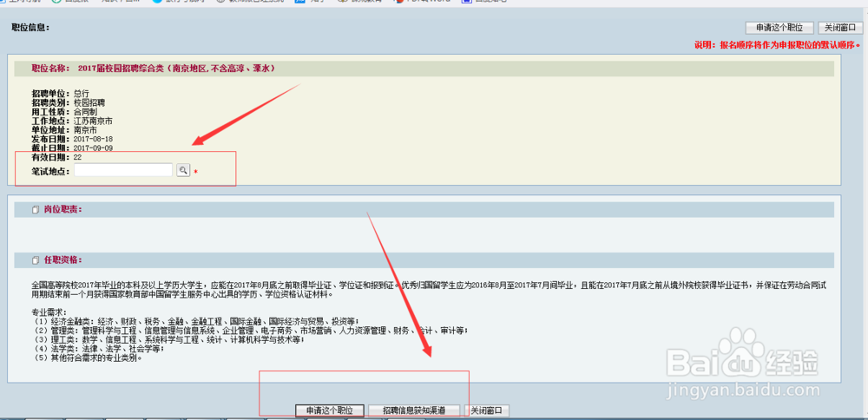Click the 岗位职责 section heading
868x420 pixels.
62,210
